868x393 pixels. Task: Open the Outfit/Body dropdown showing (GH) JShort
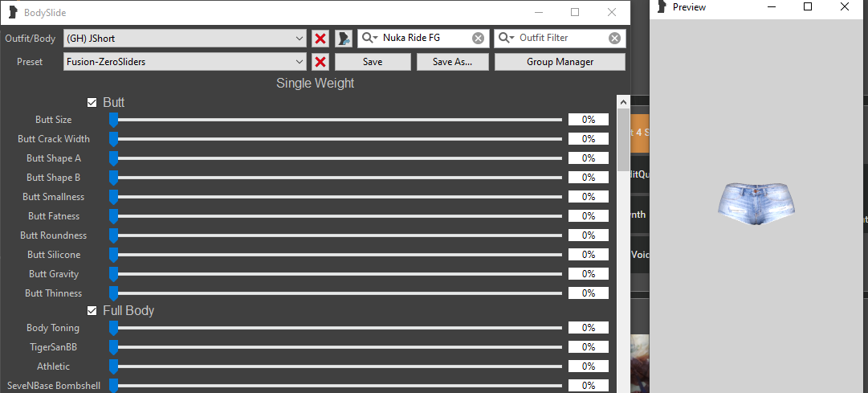pyautogui.click(x=185, y=39)
